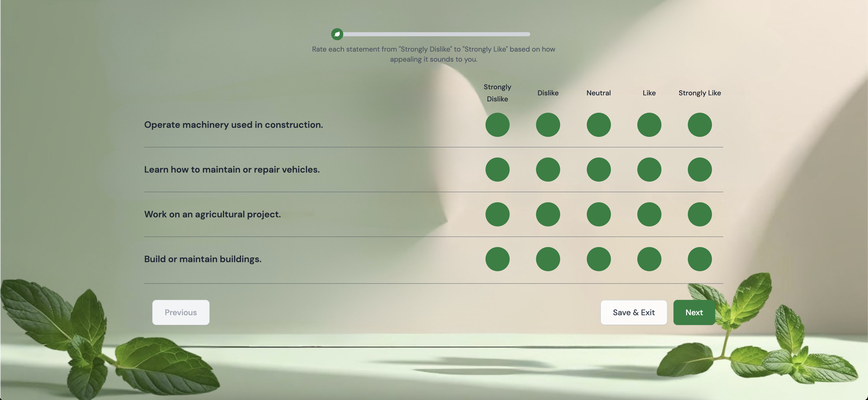This screenshot has width=868, height=400.
Task: Choose Neutral for "Learn how to maintain or repair vehicles"
Action: click(598, 170)
